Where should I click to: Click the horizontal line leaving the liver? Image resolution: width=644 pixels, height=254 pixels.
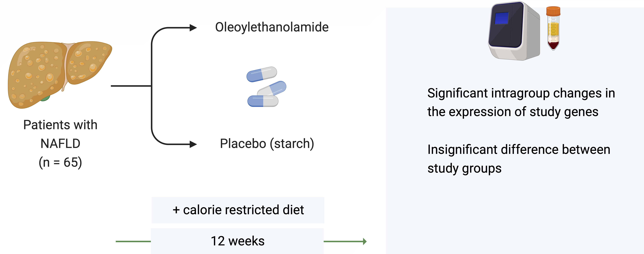click(x=131, y=86)
